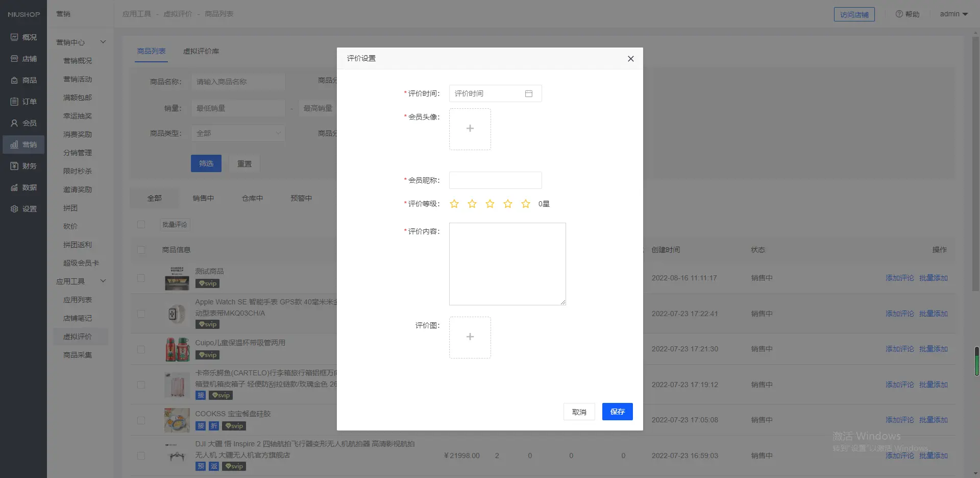Click the 取消 button in dialog
Viewport: 980px width, 478px height.
click(x=579, y=412)
